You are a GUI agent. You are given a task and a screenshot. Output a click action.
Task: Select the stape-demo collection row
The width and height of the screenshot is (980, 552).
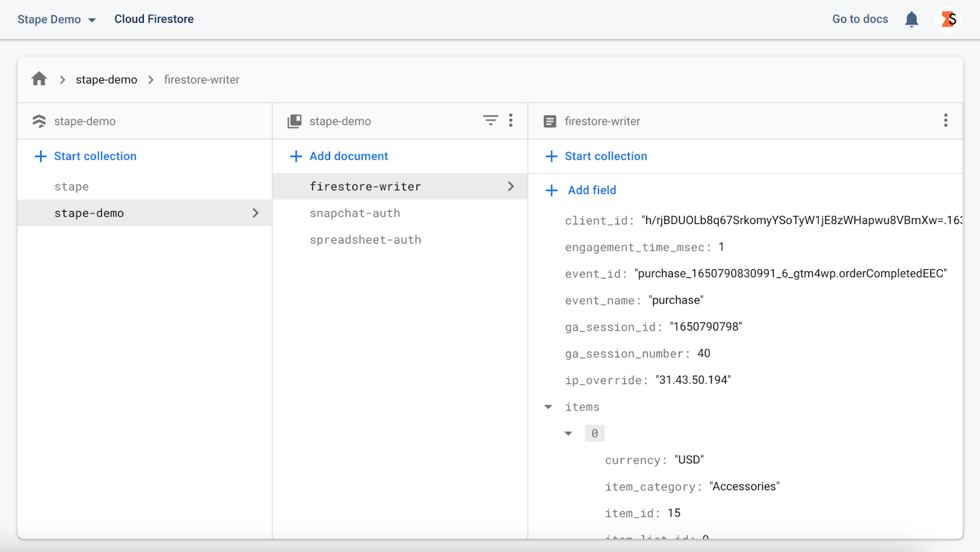[145, 213]
